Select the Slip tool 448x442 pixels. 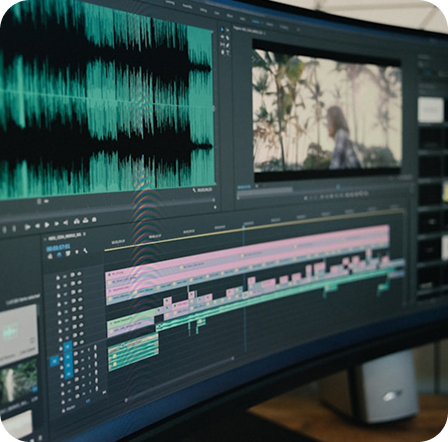222,45
